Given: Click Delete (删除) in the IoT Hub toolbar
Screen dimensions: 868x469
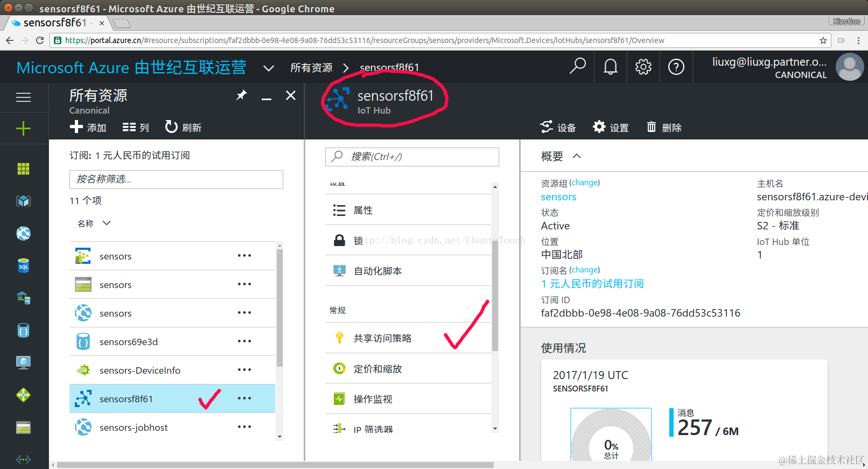Looking at the screenshot, I should coord(664,127).
